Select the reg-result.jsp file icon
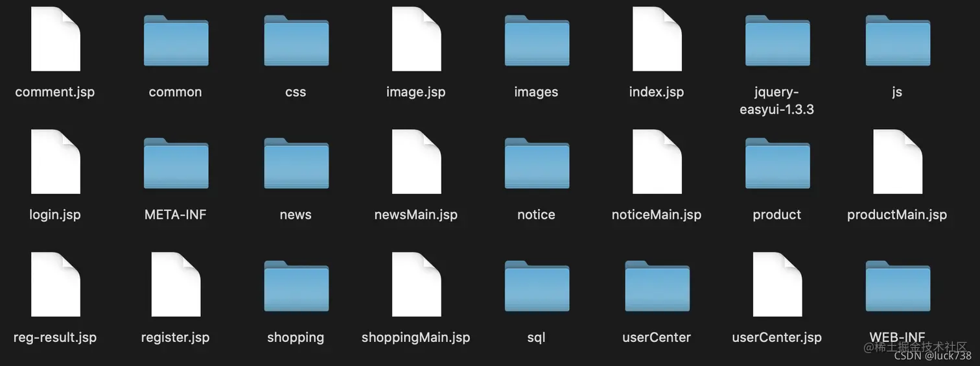 pos(55,284)
